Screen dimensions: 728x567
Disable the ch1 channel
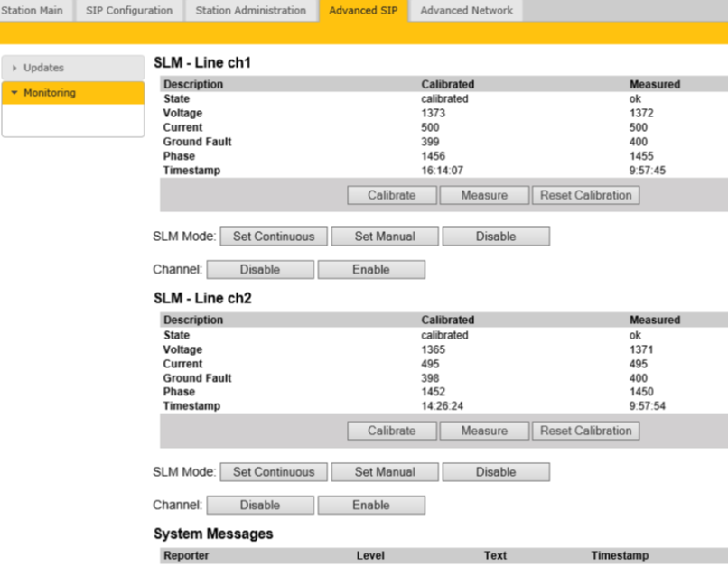(260, 270)
